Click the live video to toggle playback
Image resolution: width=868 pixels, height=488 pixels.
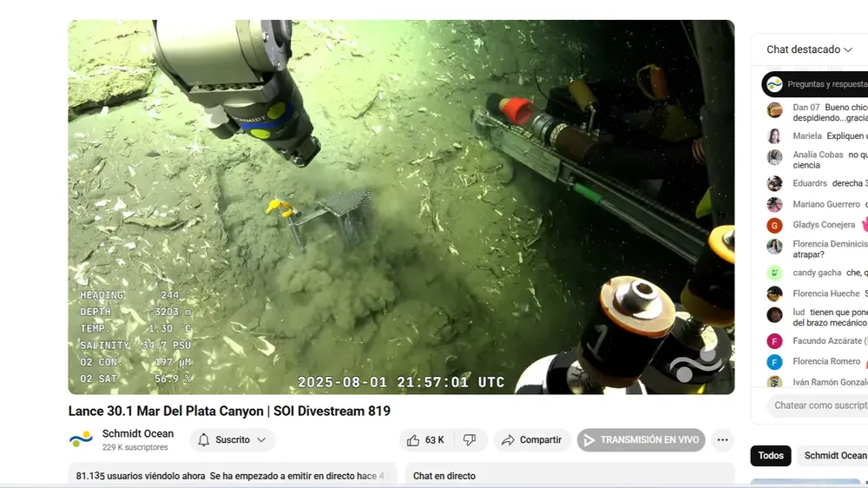pyautogui.click(x=401, y=207)
